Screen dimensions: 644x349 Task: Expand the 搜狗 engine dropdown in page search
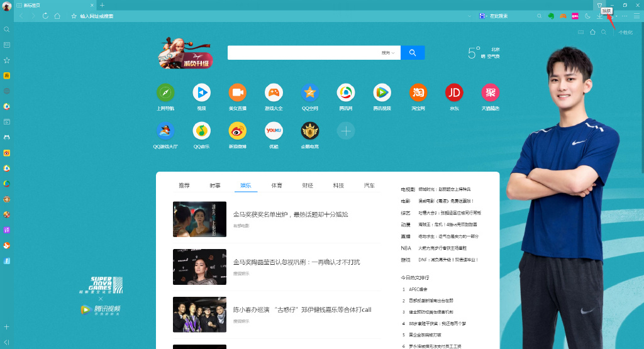pyautogui.click(x=387, y=53)
